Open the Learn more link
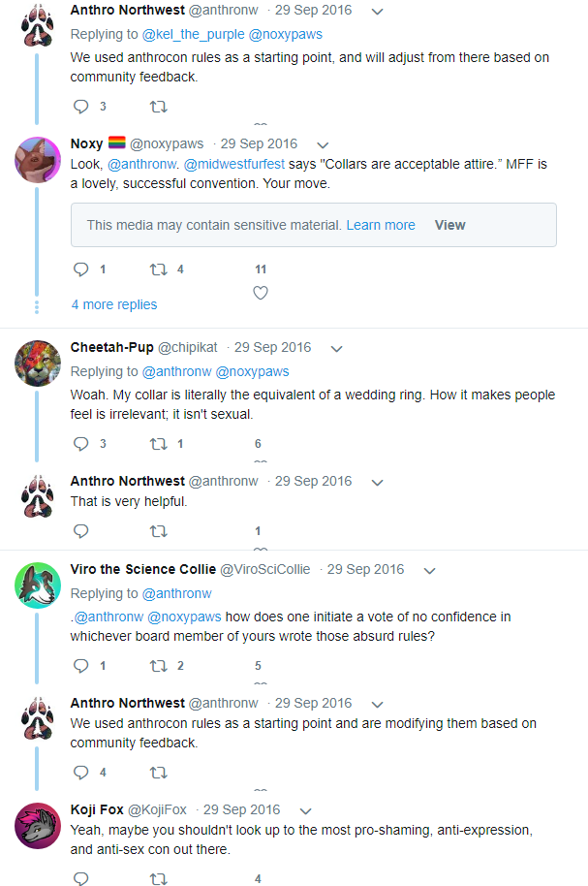This screenshot has height=886, width=588. pyautogui.click(x=381, y=225)
